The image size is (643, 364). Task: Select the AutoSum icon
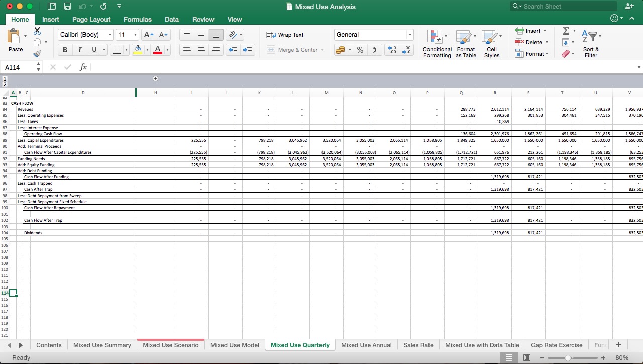(x=567, y=31)
